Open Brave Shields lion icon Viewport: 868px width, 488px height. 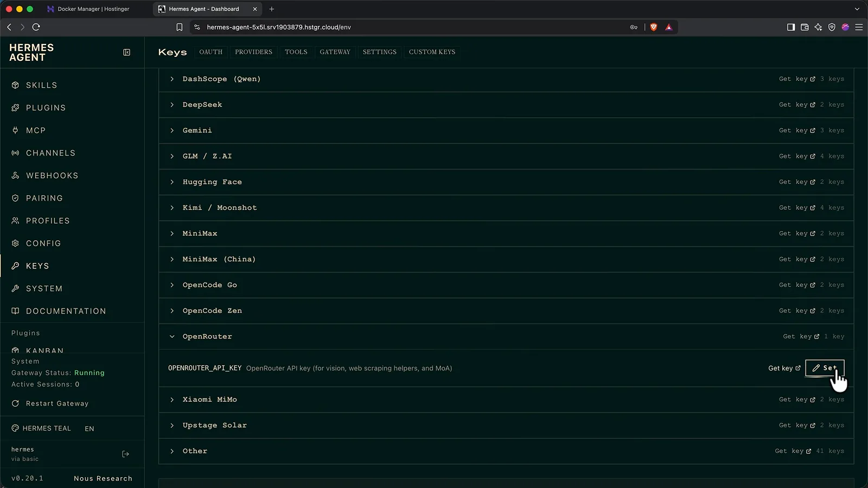click(x=654, y=27)
